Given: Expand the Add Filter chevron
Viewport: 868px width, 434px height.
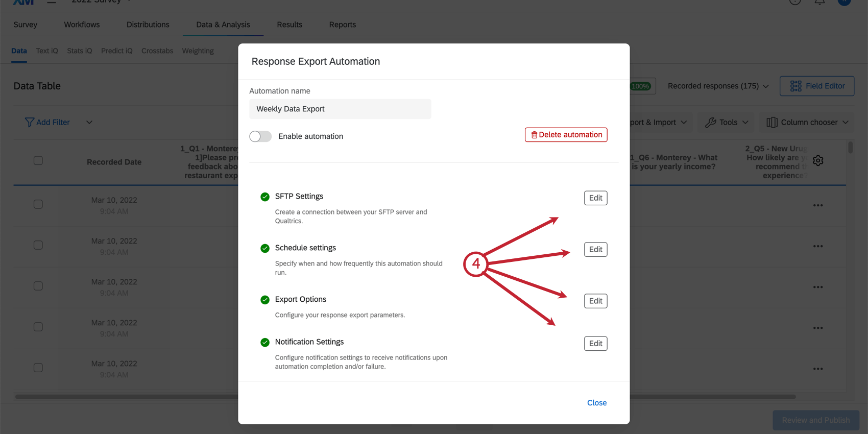Looking at the screenshot, I should [x=89, y=122].
